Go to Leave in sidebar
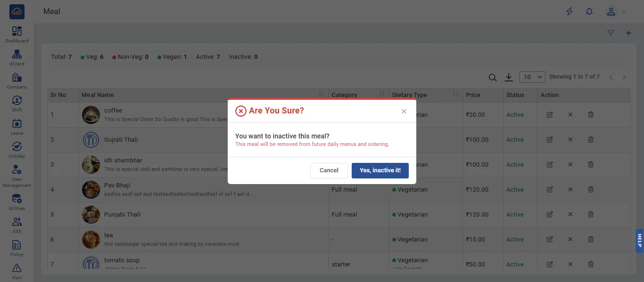Screen dimensions: 644x282 pyautogui.click(x=17, y=127)
